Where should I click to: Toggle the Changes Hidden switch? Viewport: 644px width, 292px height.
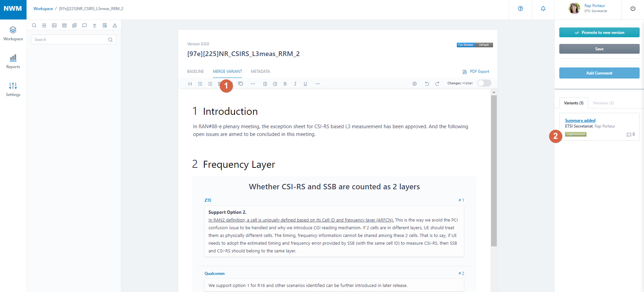point(484,83)
